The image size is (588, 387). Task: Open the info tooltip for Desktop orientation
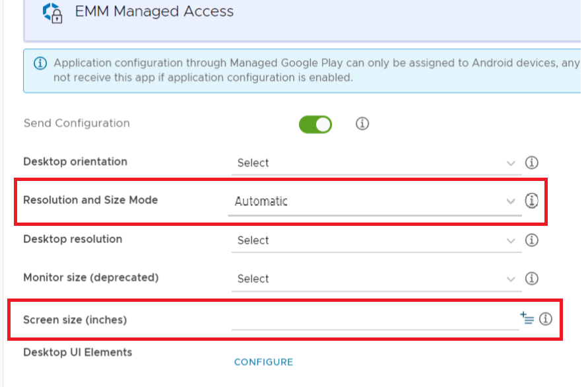click(532, 162)
